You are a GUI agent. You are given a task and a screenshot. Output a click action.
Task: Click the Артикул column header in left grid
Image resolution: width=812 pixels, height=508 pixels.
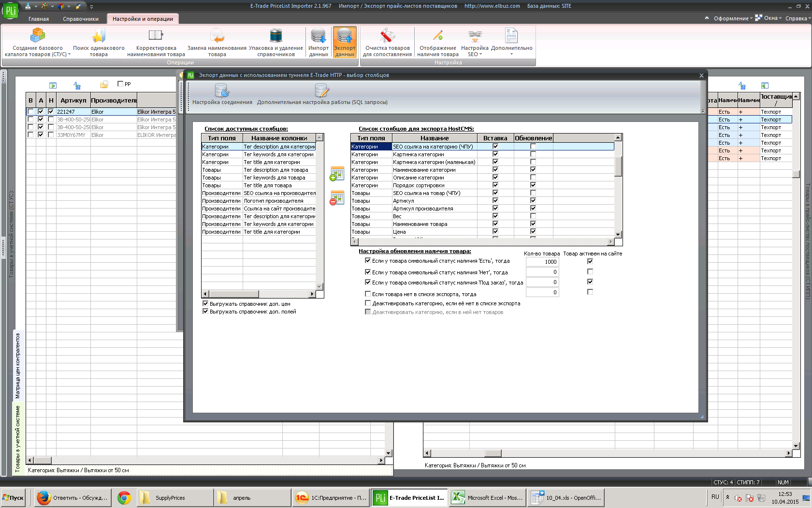(73, 100)
